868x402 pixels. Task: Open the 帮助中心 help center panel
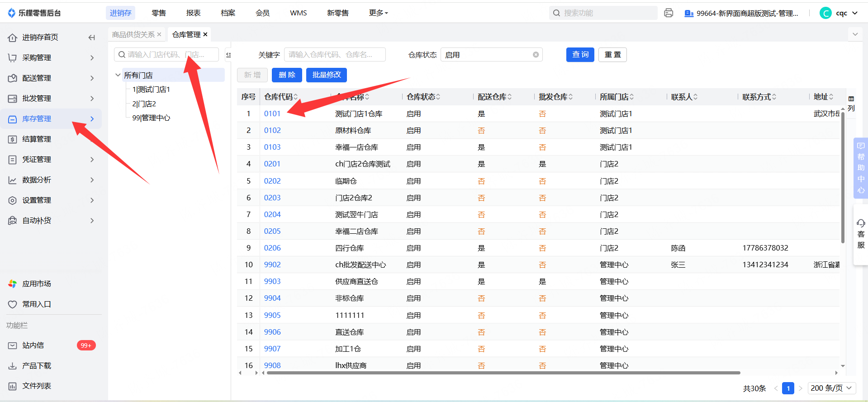click(860, 168)
